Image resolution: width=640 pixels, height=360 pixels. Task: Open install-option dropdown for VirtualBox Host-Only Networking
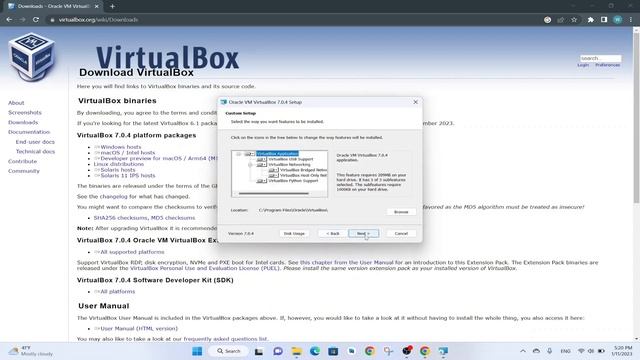pyautogui.click(x=273, y=175)
